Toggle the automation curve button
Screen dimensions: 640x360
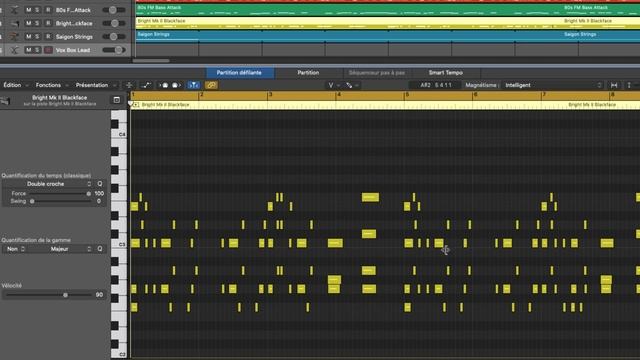click(x=146, y=85)
